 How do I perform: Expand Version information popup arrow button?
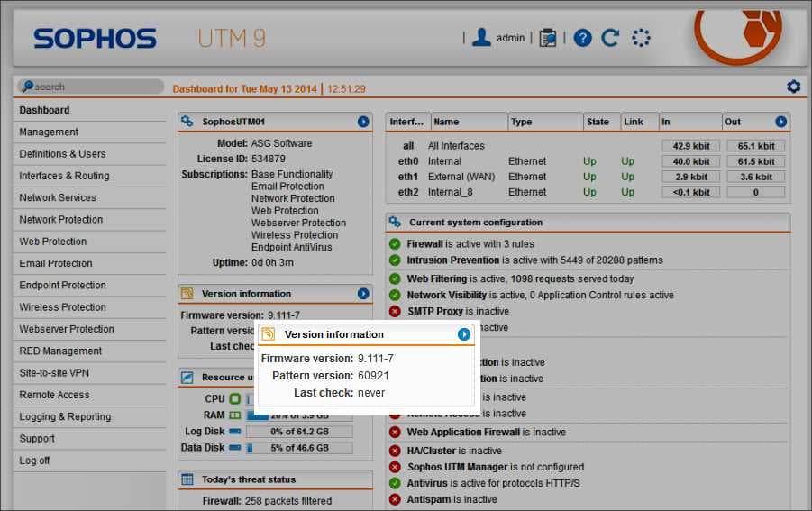pos(464,334)
